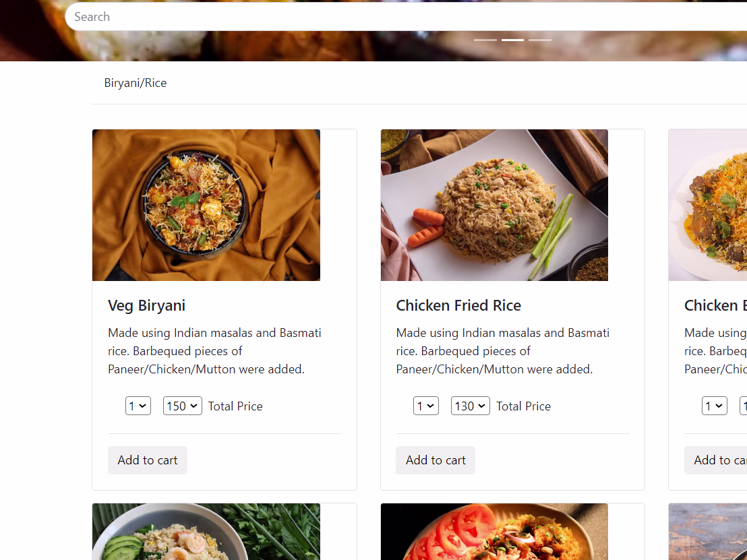This screenshot has width=747, height=560.
Task: Click the Chicken Fried Rice photo
Action: (494, 205)
